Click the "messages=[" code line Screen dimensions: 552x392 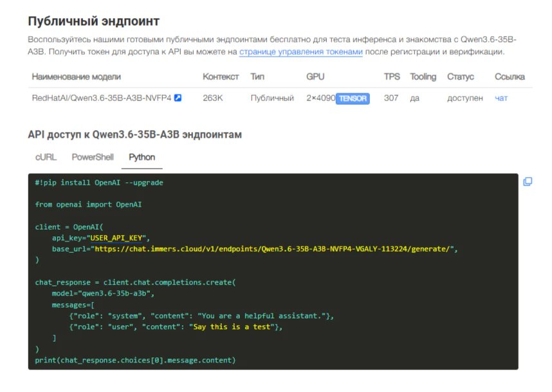(73, 305)
